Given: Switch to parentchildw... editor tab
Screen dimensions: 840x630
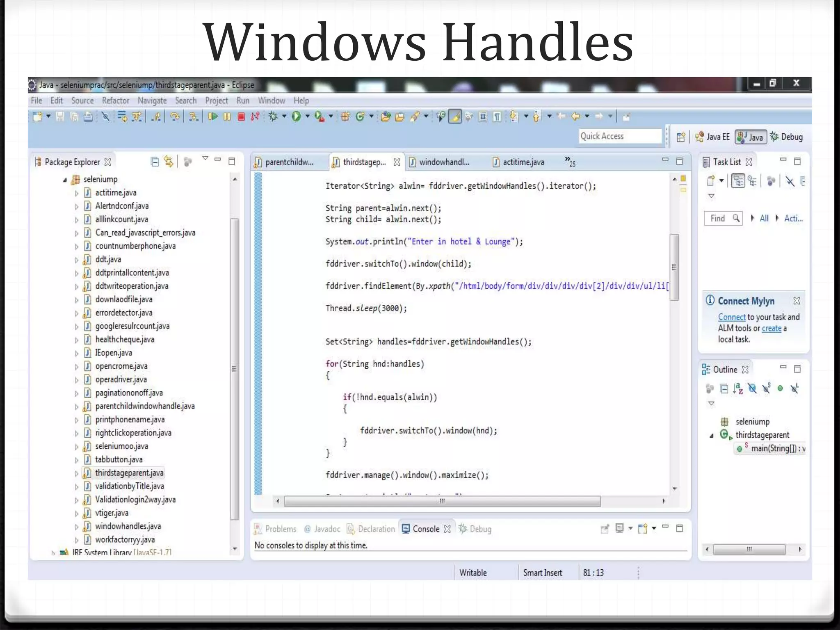Looking at the screenshot, I should pos(289,162).
